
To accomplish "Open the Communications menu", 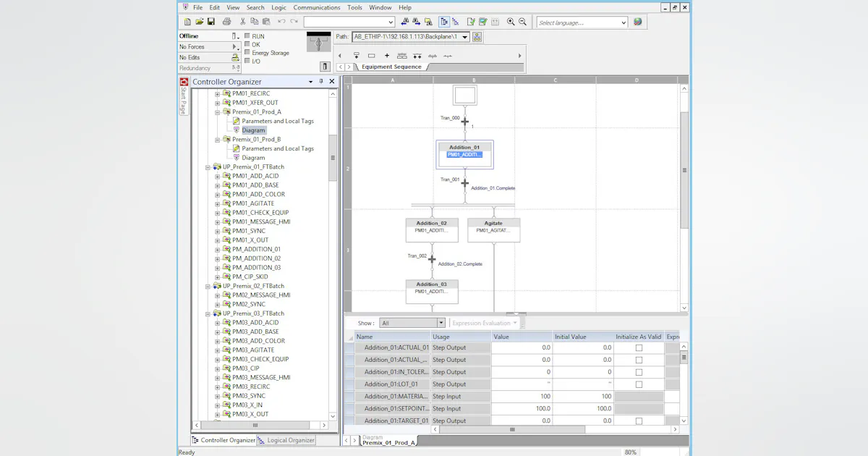I will pyautogui.click(x=316, y=7).
